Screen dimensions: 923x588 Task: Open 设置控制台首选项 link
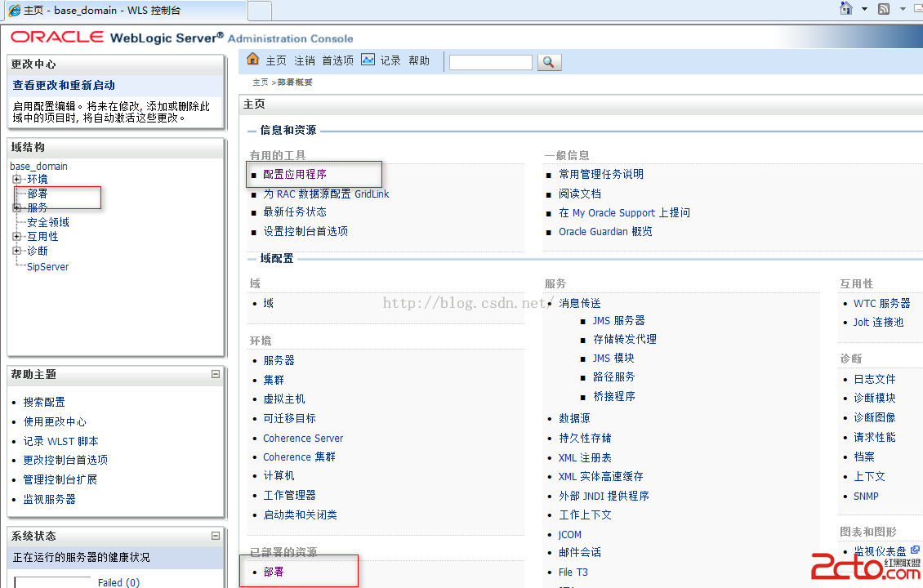point(305,231)
